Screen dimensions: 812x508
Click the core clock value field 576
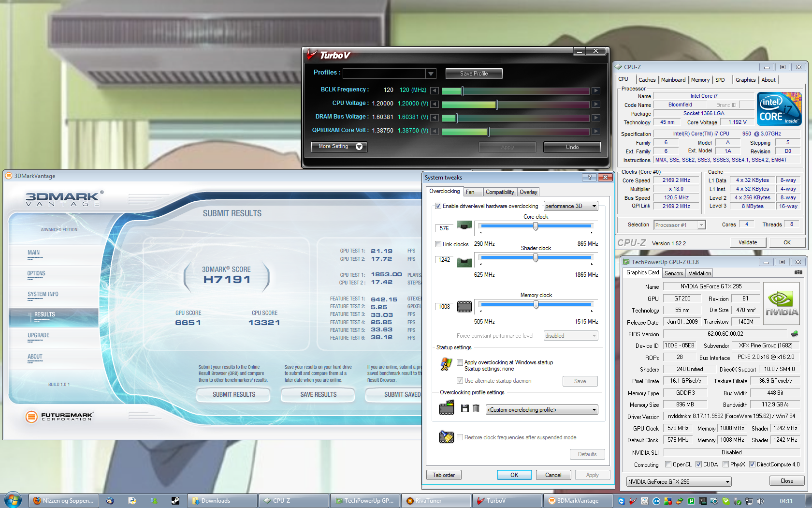point(445,228)
